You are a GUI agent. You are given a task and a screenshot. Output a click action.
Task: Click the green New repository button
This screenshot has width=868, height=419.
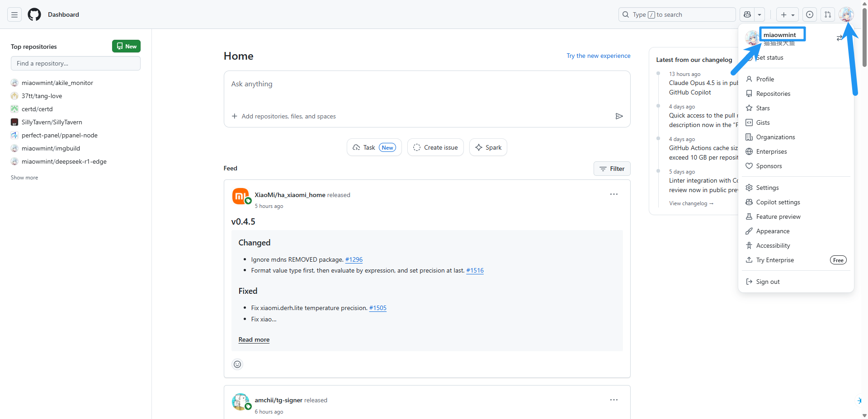click(126, 46)
